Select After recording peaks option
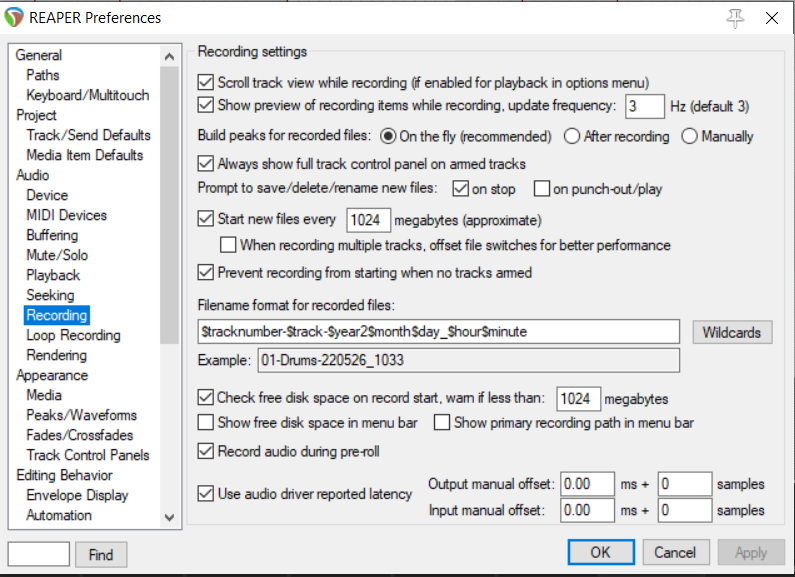The image size is (795, 577). coord(572,136)
